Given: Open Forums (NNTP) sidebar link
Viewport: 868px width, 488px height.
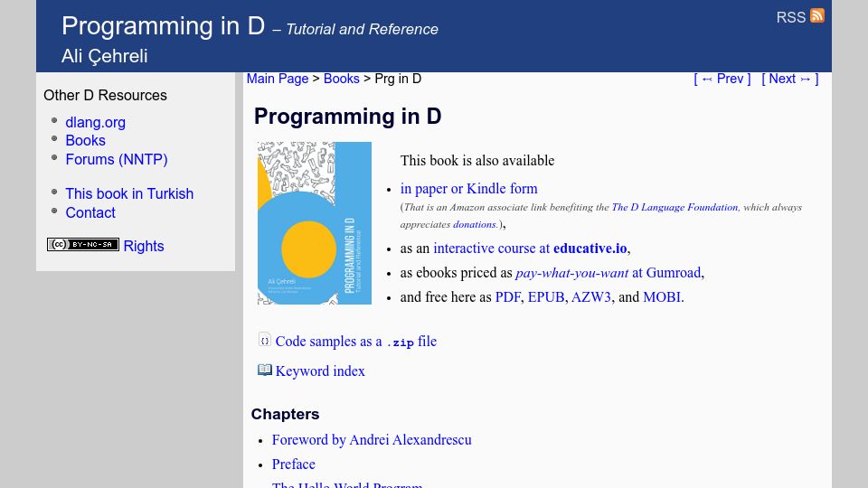Looking at the screenshot, I should click(x=117, y=159).
